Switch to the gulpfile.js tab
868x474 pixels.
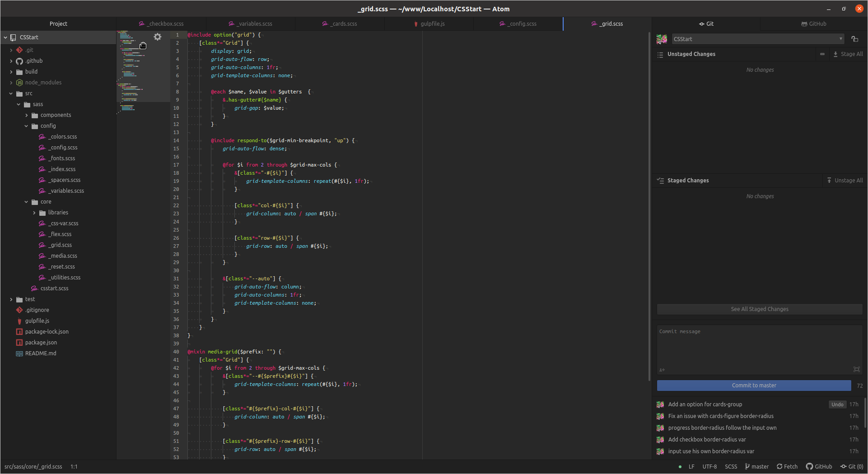click(x=429, y=24)
